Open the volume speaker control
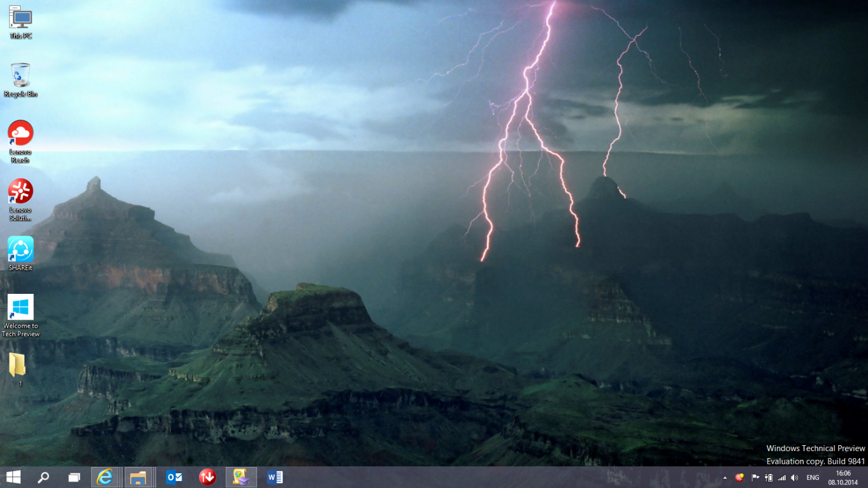The image size is (868, 488). pyautogui.click(x=795, y=478)
